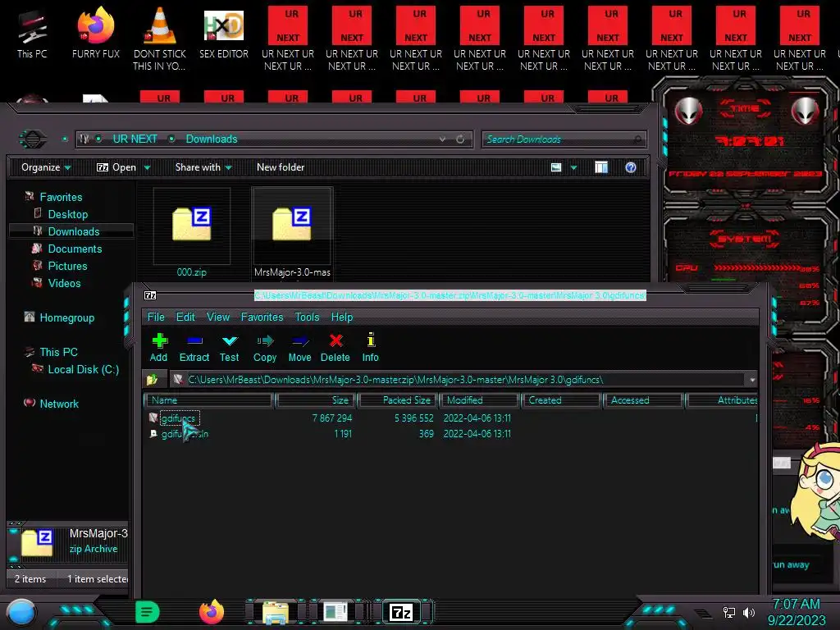Click Open with 7z in Explorer toolbar
The width and height of the screenshot is (840, 630).
coord(116,167)
